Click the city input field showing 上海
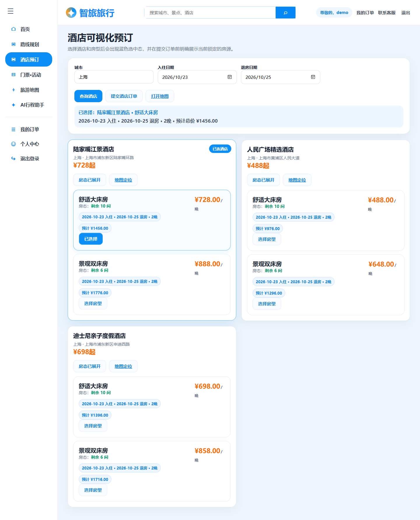 (114, 77)
